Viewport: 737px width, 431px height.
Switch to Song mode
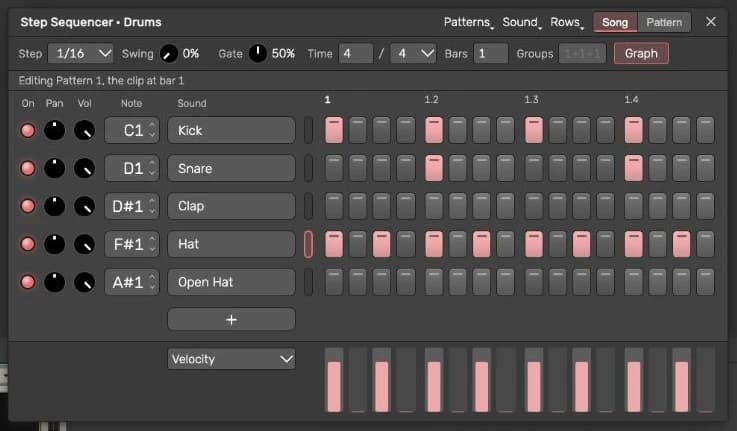click(615, 22)
